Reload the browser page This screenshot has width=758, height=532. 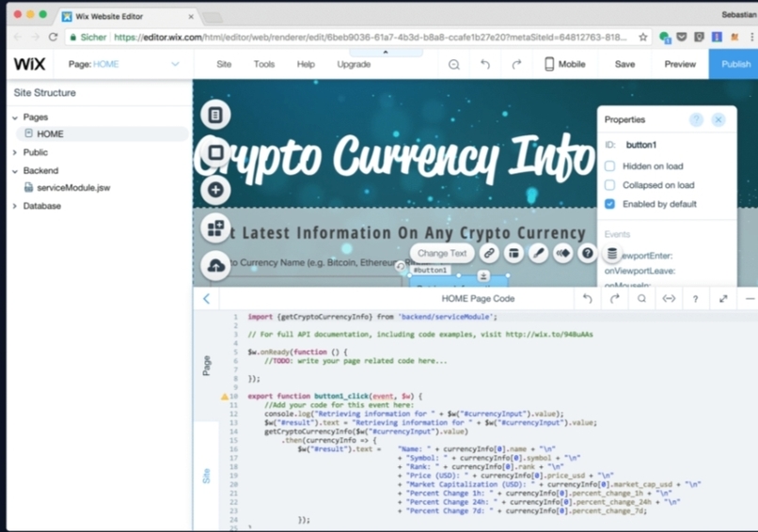[54, 38]
